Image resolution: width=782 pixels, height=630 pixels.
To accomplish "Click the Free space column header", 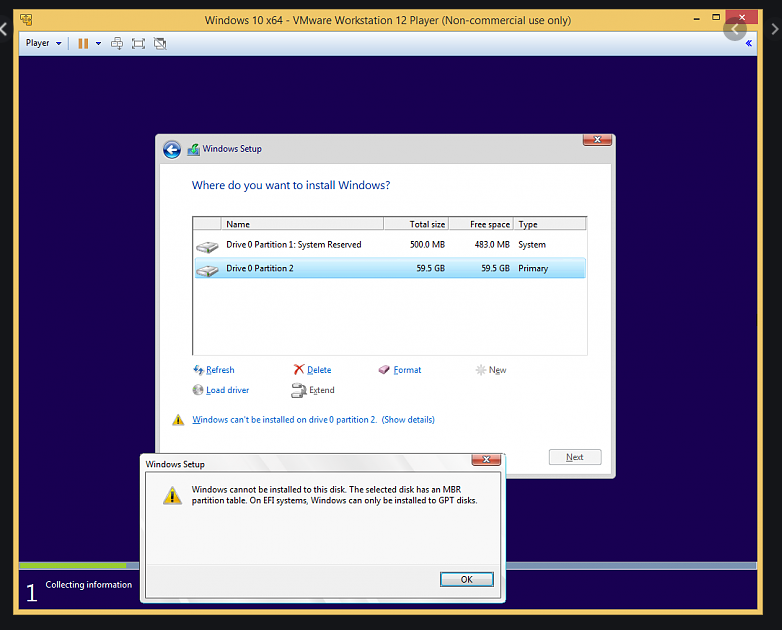I will point(481,224).
